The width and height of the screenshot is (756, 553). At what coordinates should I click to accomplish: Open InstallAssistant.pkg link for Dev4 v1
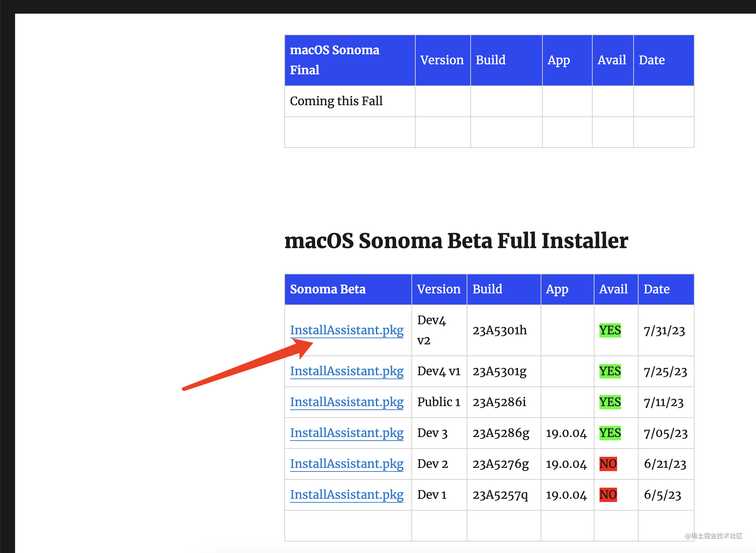pyautogui.click(x=346, y=371)
